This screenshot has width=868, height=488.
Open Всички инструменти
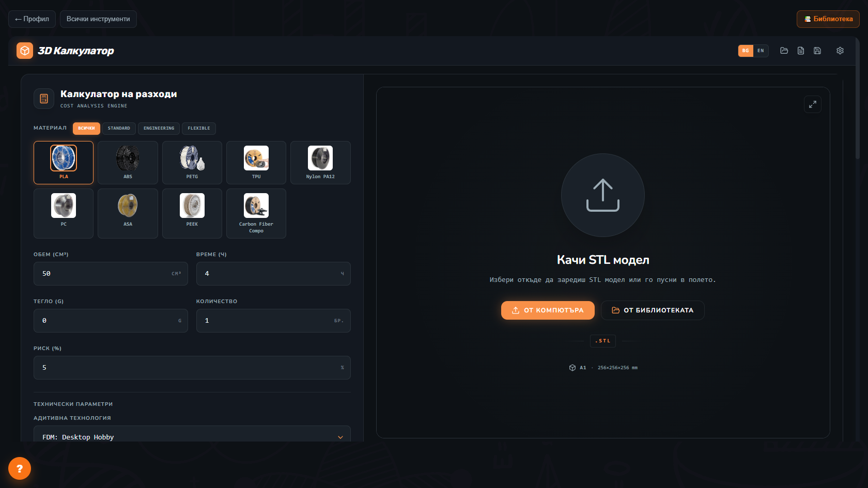(x=98, y=19)
